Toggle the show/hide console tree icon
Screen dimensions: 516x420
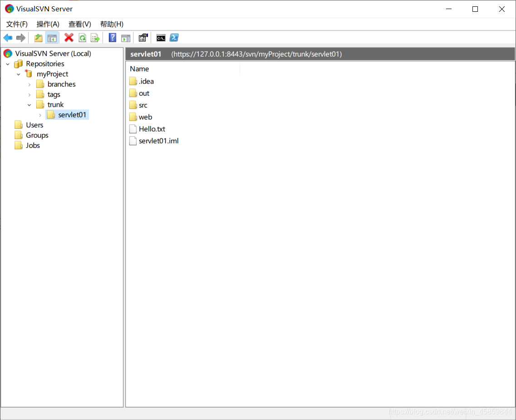tap(52, 38)
